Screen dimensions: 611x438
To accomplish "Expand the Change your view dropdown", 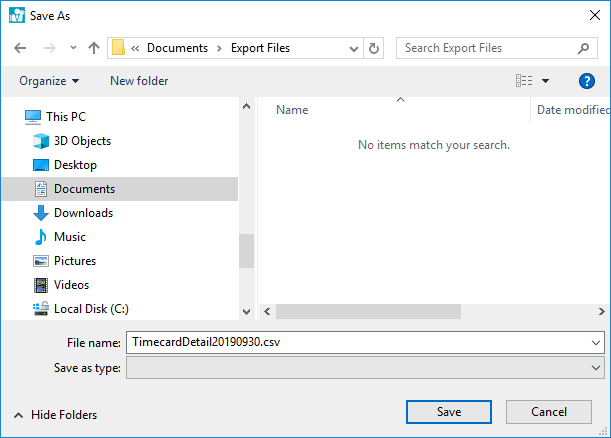I will 546,81.
